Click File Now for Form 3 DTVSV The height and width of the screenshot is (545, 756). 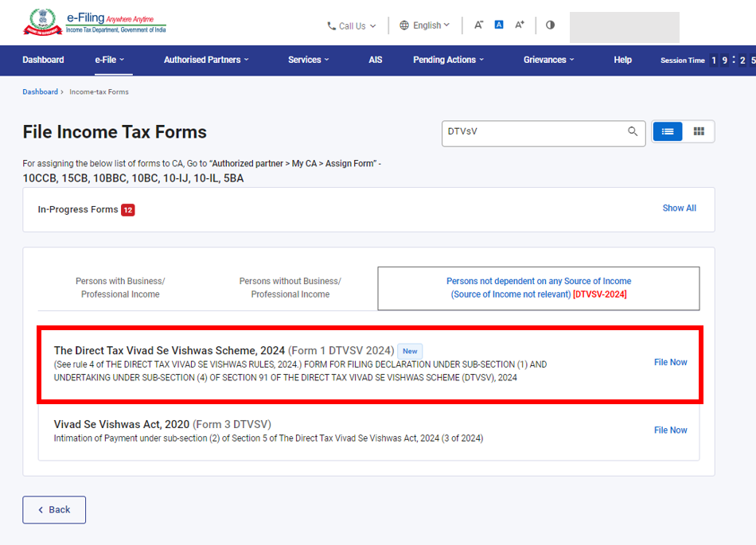(670, 430)
